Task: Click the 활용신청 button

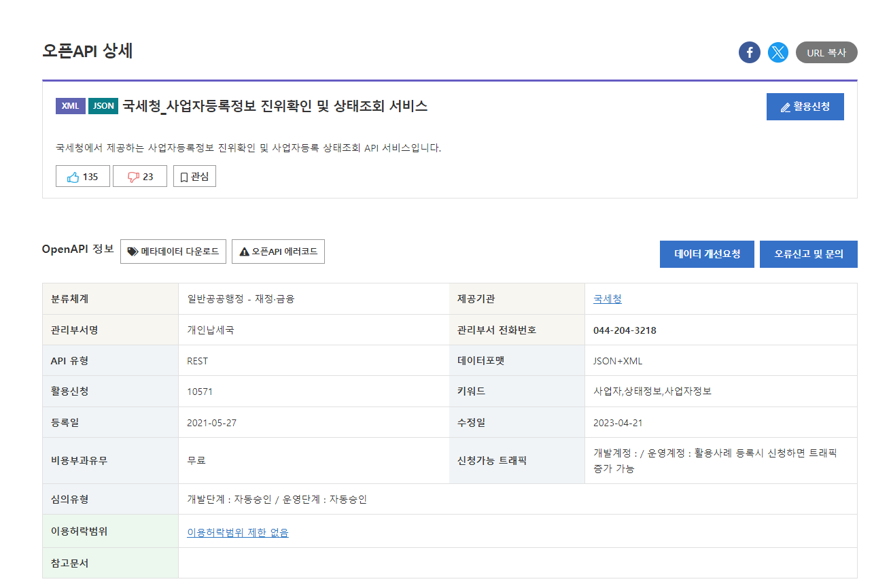Action: tap(805, 107)
